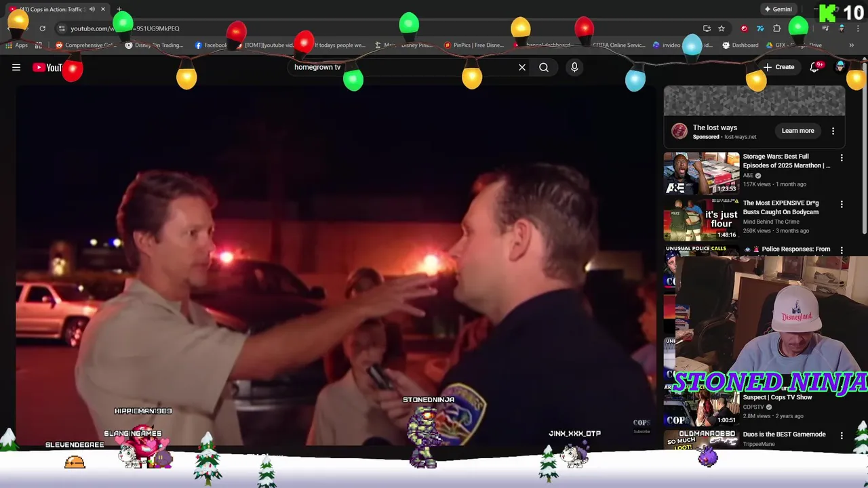Open the A&E channel link
This screenshot has width=868, height=488.
[748, 176]
